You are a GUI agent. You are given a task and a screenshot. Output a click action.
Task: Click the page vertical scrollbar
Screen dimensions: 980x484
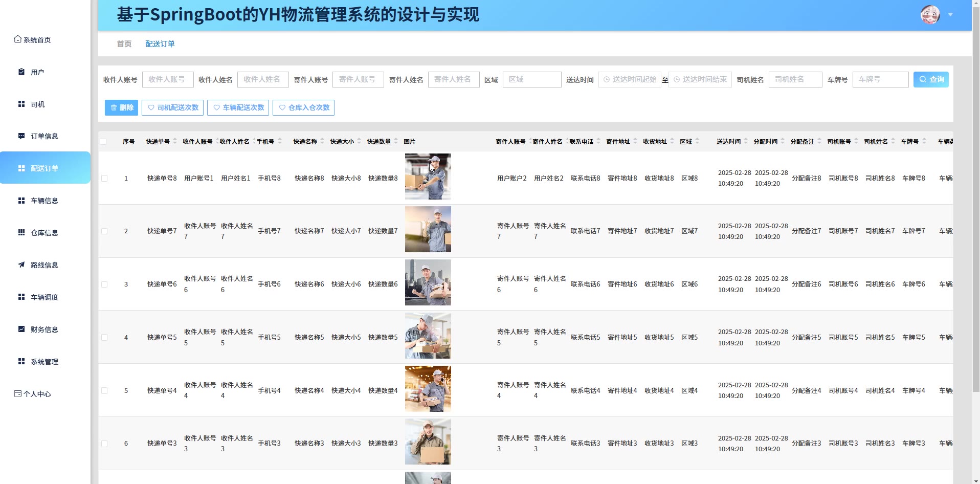click(x=975, y=205)
